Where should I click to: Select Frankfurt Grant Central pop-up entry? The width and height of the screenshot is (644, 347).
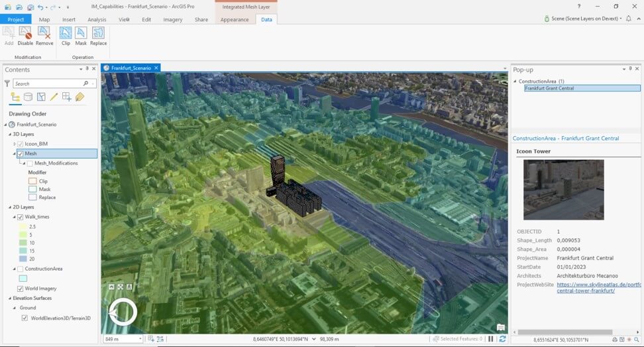click(582, 88)
